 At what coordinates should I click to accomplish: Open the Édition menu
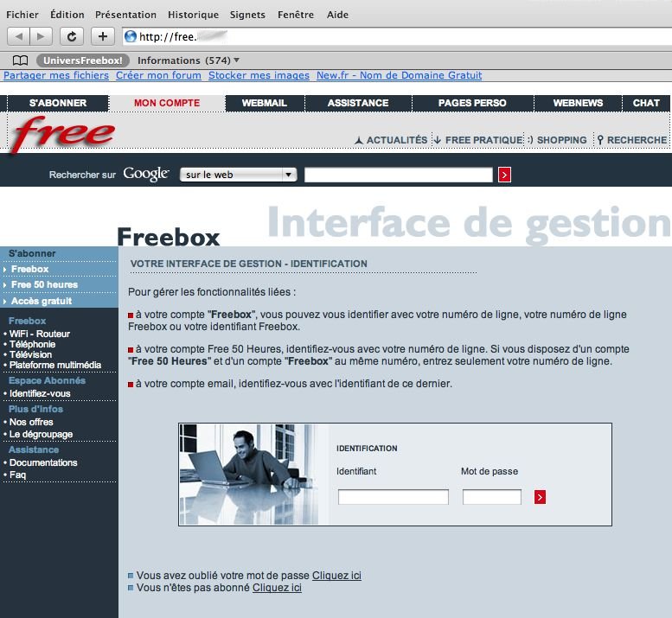pos(67,15)
